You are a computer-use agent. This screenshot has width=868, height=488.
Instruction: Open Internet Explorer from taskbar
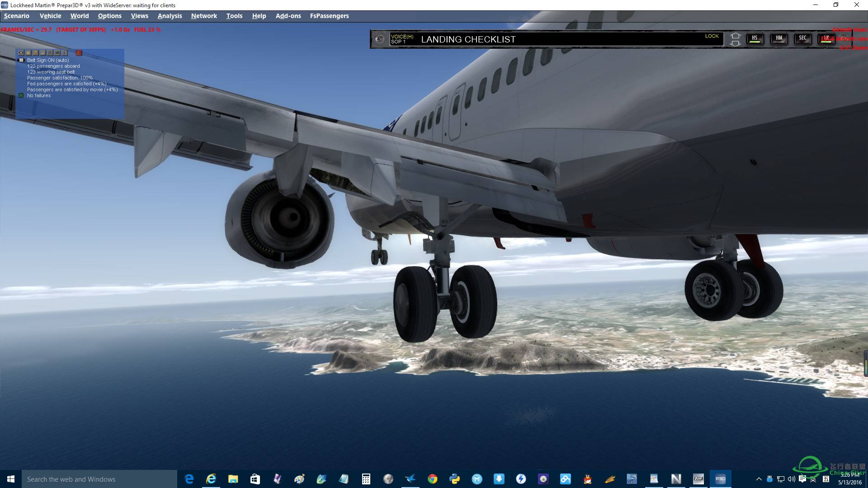pyautogui.click(x=211, y=479)
